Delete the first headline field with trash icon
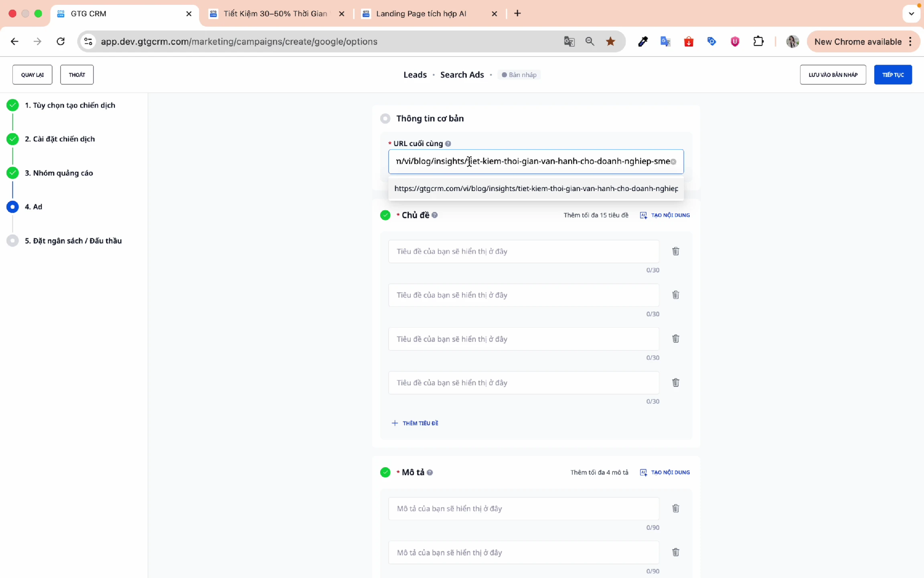The width and height of the screenshot is (924, 578). tap(675, 251)
